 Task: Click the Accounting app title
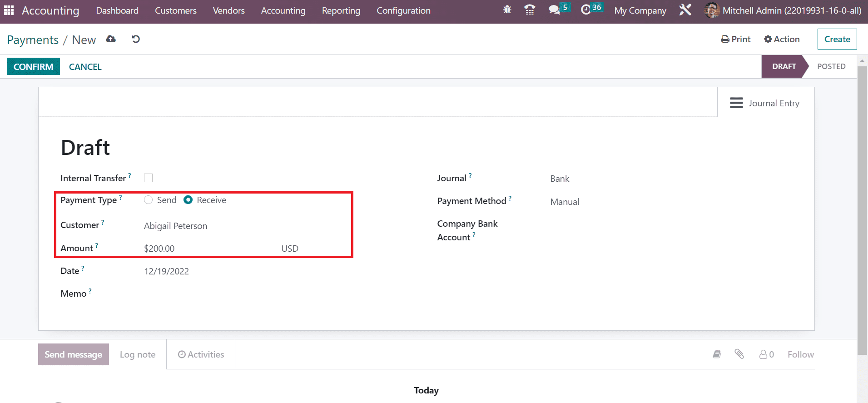[x=50, y=10]
